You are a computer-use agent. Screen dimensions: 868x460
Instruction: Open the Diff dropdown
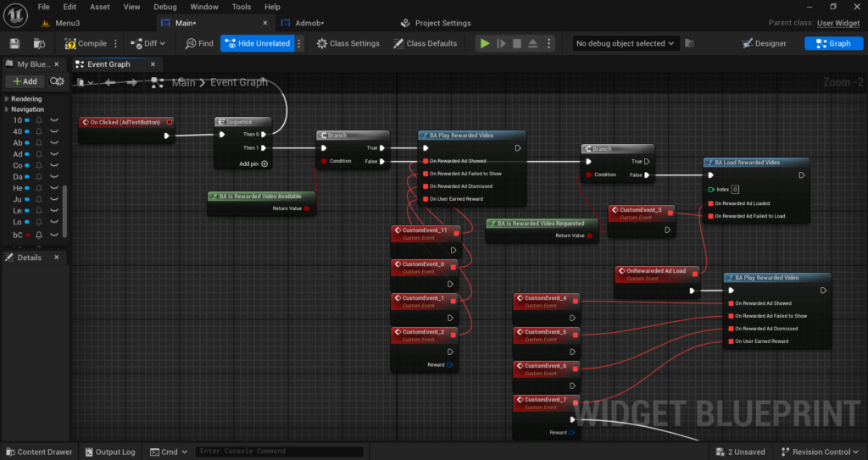pyautogui.click(x=147, y=43)
